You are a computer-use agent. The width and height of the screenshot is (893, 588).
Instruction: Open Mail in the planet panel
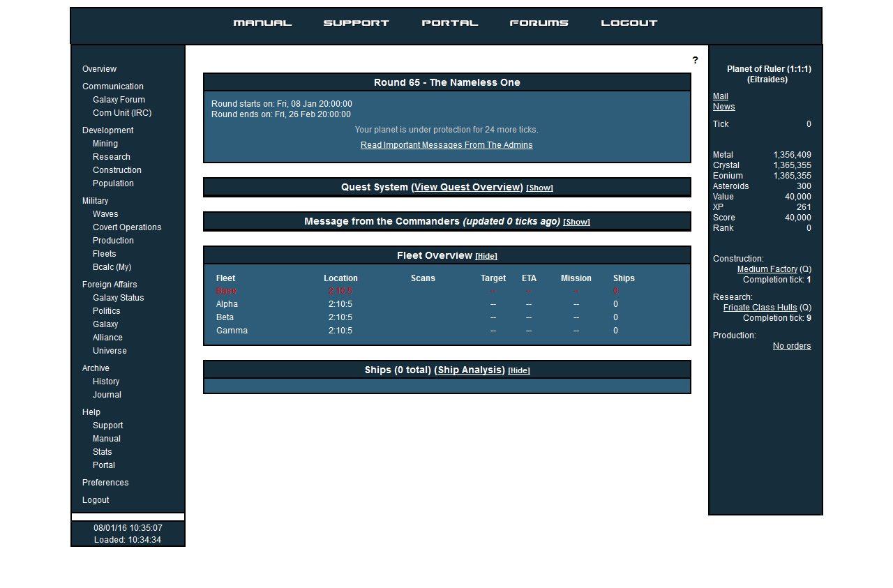[721, 96]
